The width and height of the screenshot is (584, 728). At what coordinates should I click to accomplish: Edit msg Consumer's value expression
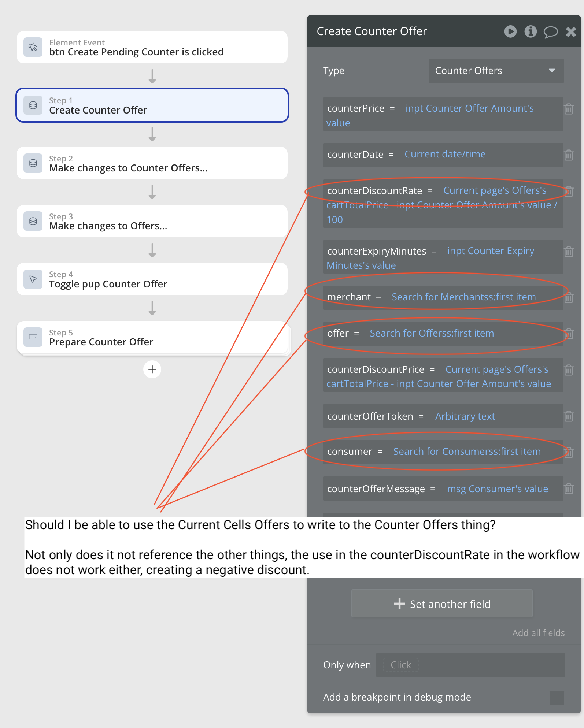[498, 489]
